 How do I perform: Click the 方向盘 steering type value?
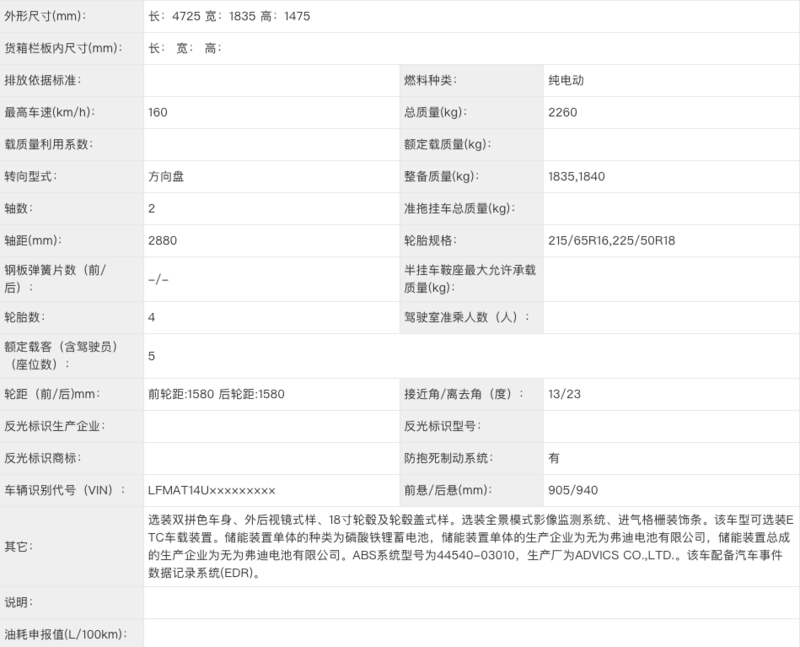166,176
